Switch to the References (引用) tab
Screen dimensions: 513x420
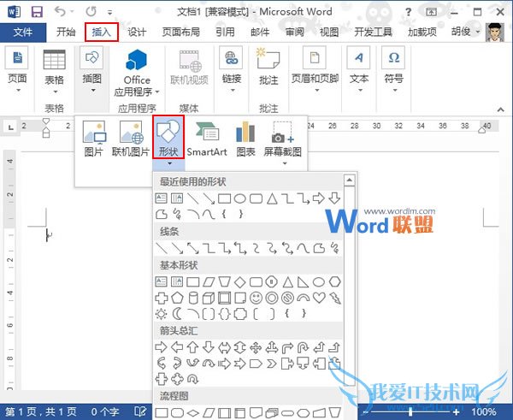225,33
